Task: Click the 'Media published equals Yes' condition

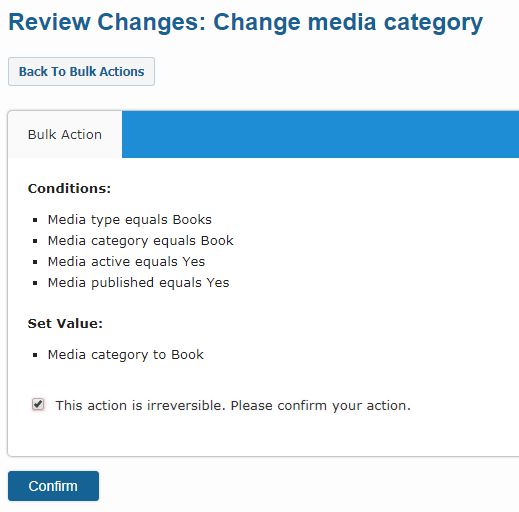Action: pos(139,283)
